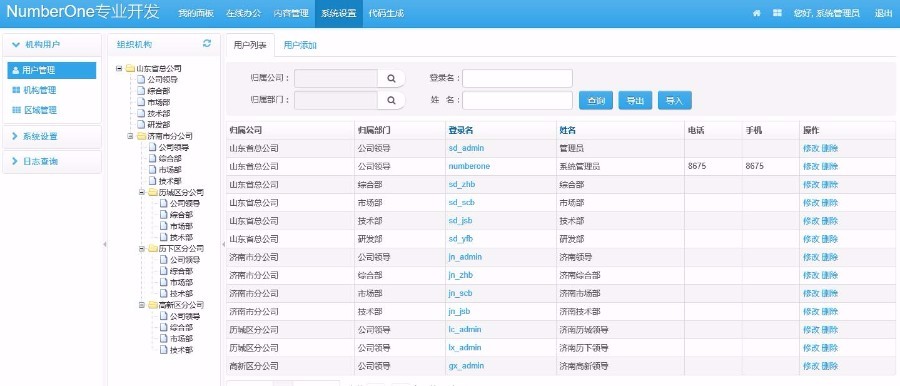Collapse 历城区分公司 tree node toggle
Viewport: 900px width, 386px height.
pos(142,192)
